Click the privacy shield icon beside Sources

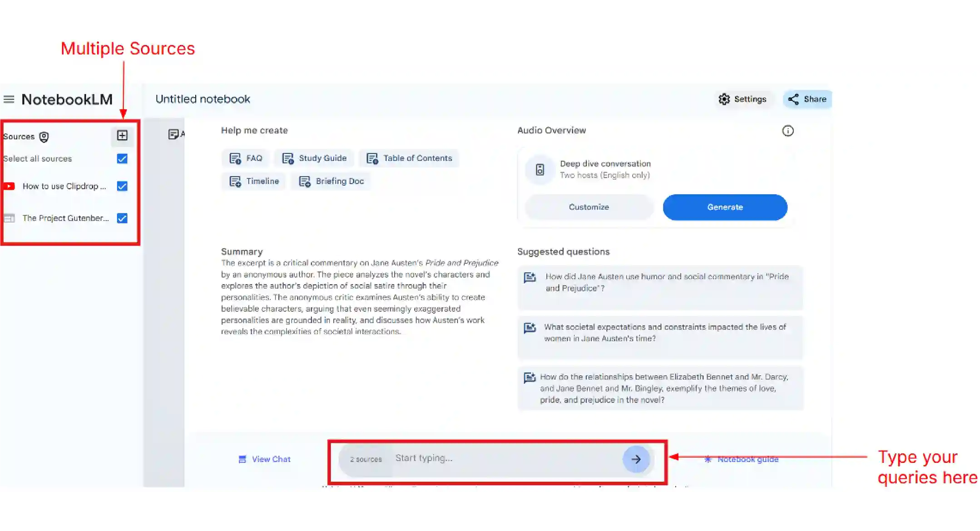[x=44, y=137]
